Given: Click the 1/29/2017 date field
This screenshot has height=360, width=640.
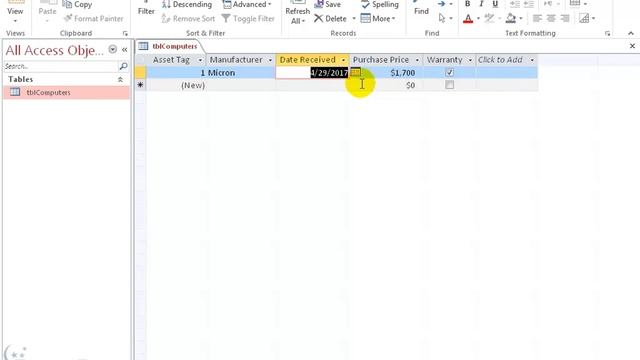Looking at the screenshot, I should pos(312,73).
